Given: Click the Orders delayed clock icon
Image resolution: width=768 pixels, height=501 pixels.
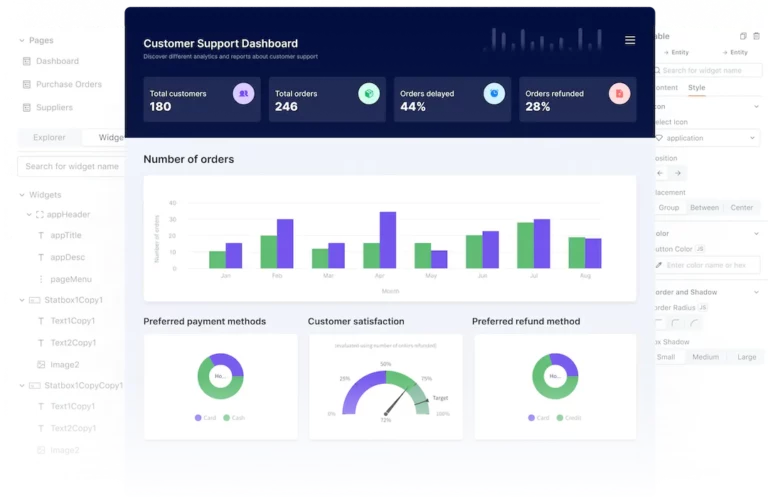Looking at the screenshot, I should pos(493,93).
